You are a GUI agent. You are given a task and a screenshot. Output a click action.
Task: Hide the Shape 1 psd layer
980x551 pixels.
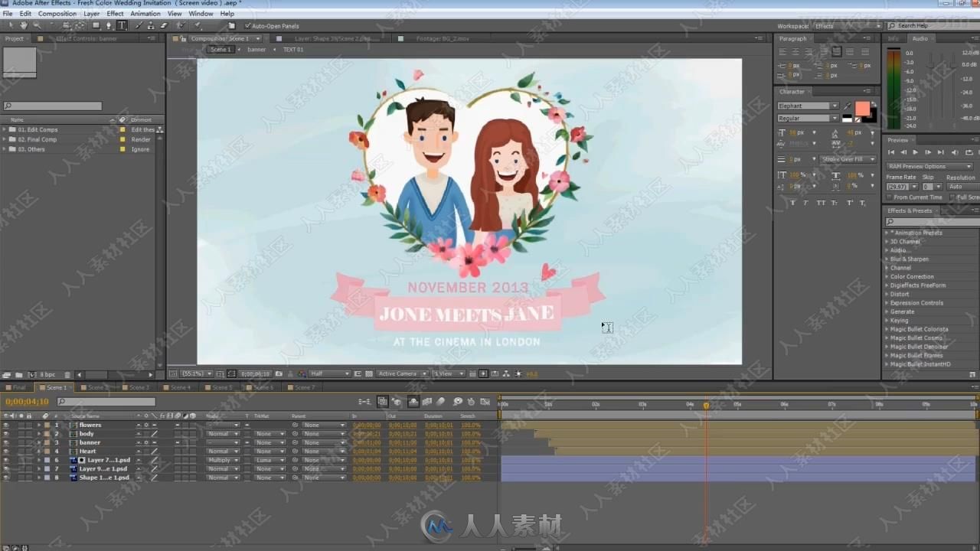(5, 478)
